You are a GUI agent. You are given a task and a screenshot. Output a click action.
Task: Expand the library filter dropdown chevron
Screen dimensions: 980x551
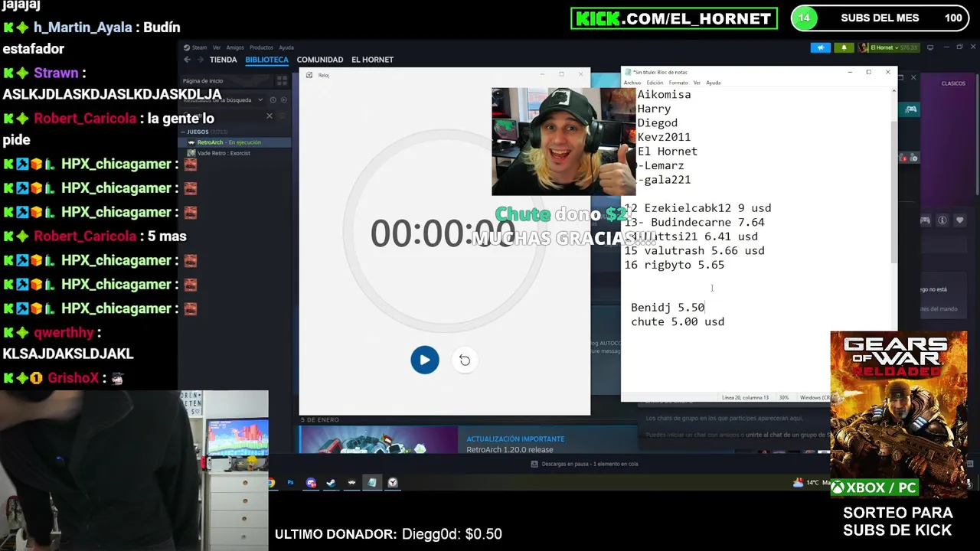(x=260, y=99)
